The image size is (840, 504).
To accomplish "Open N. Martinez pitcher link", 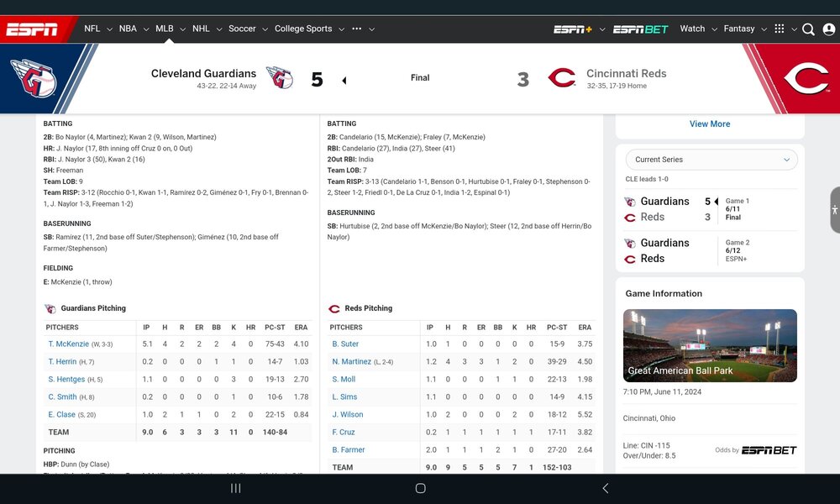I will click(351, 361).
